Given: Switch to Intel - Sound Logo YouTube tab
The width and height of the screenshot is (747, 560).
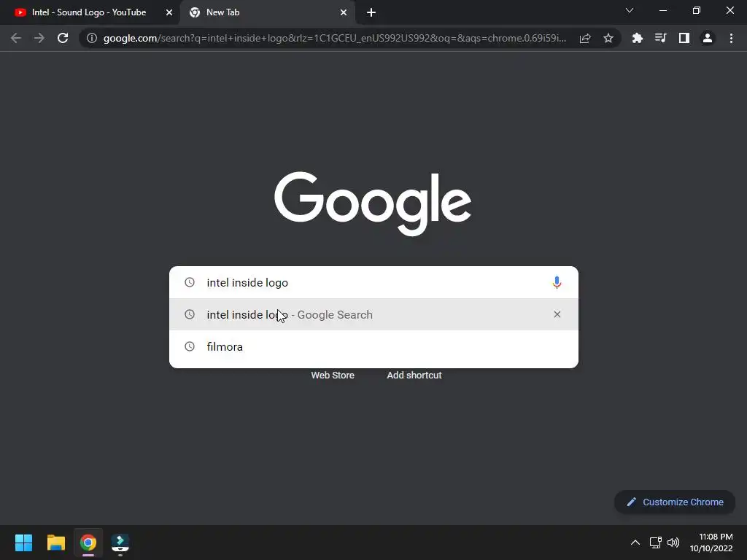Looking at the screenshot, I should 88,12.
